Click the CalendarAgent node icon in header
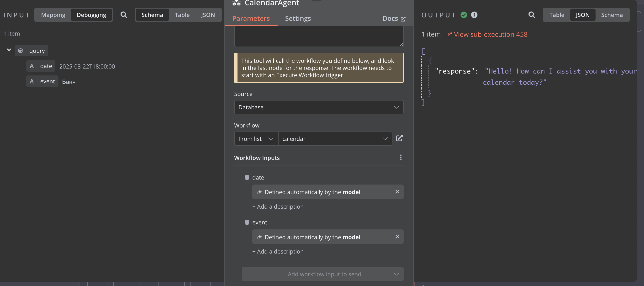The image size is (644, 286). [237, 3]
